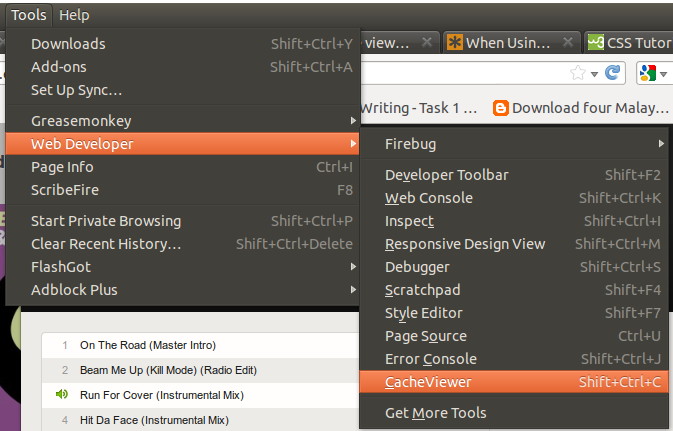The height and width of the screenshot is (431, 673).
Task: Launch ScribeFire from the Tools menu
Action: coord(183,190)
